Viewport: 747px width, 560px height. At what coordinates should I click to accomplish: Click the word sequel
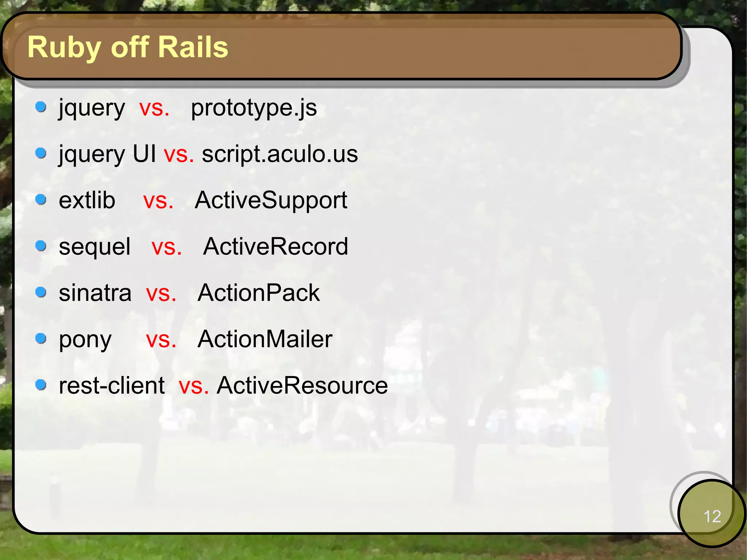tap(94, 247)
